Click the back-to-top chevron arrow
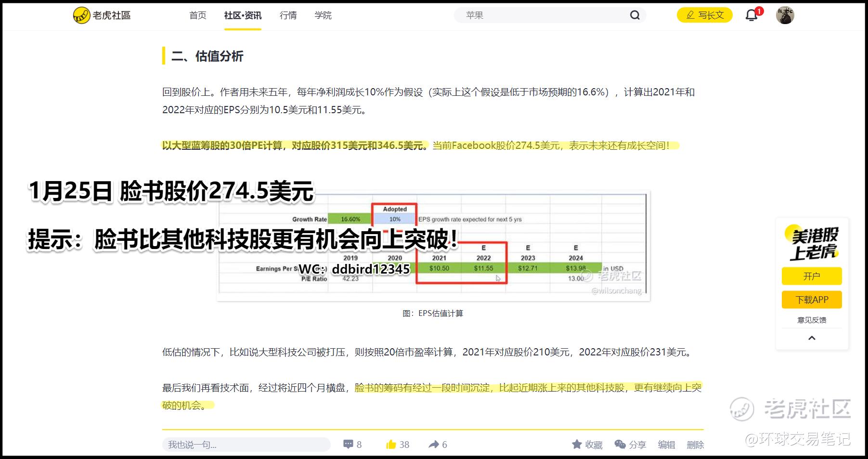The height and width of the screenshot is (459, 868). click(812, 338)
